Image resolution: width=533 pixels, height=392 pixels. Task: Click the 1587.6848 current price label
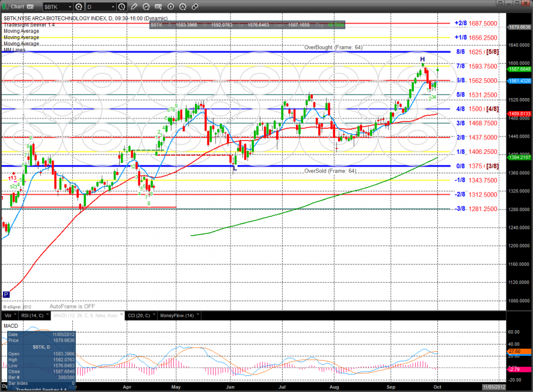coord(519,69)
